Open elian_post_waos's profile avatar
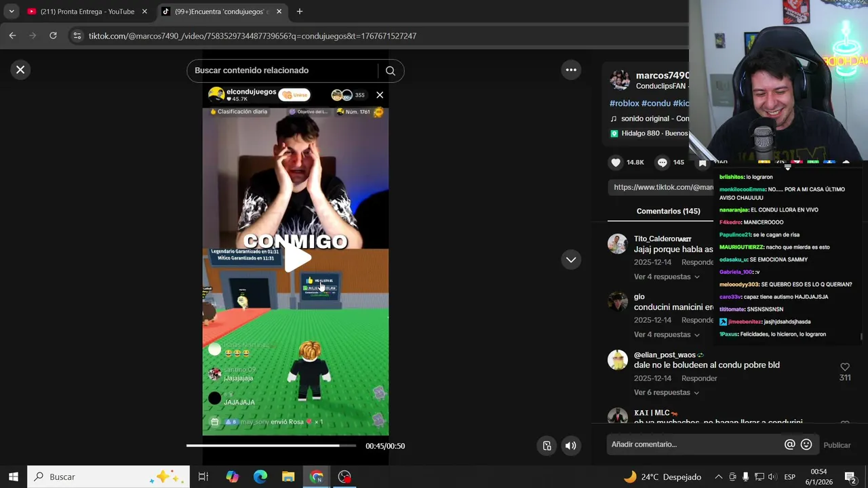Screen dimensions: 868x488 (617, 360)
